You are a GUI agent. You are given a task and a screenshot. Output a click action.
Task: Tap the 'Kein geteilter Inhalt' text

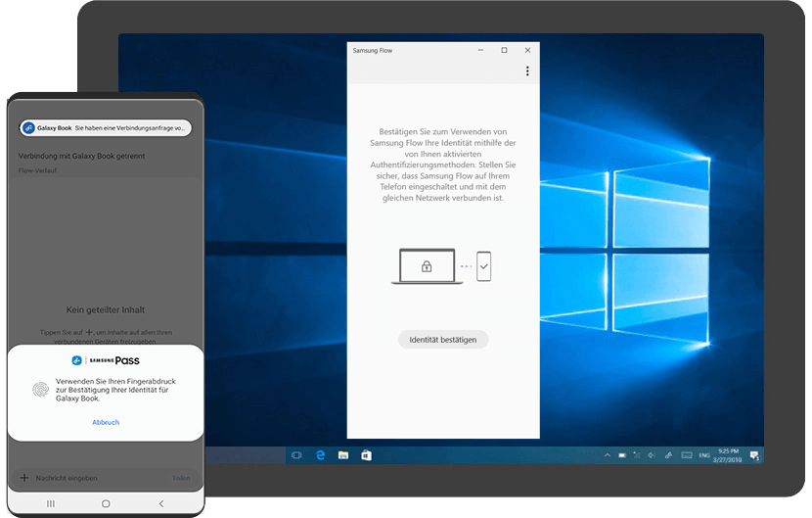tap(106, 309)
